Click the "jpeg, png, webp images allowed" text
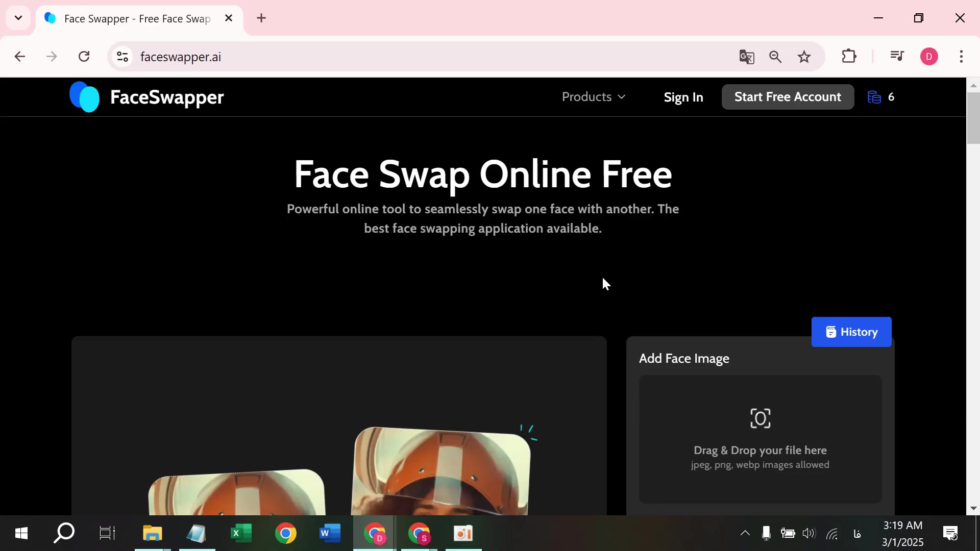 [x=760, y=465]
